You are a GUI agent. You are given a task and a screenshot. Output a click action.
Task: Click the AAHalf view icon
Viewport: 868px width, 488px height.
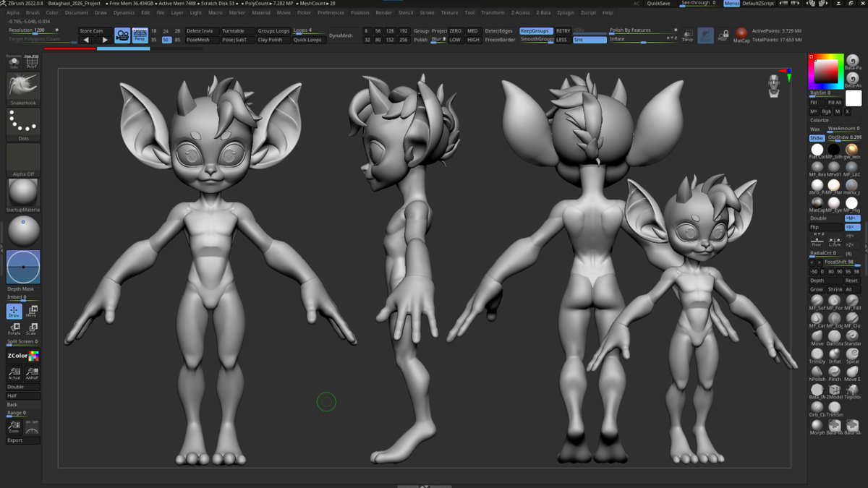(x=31, y=373)
